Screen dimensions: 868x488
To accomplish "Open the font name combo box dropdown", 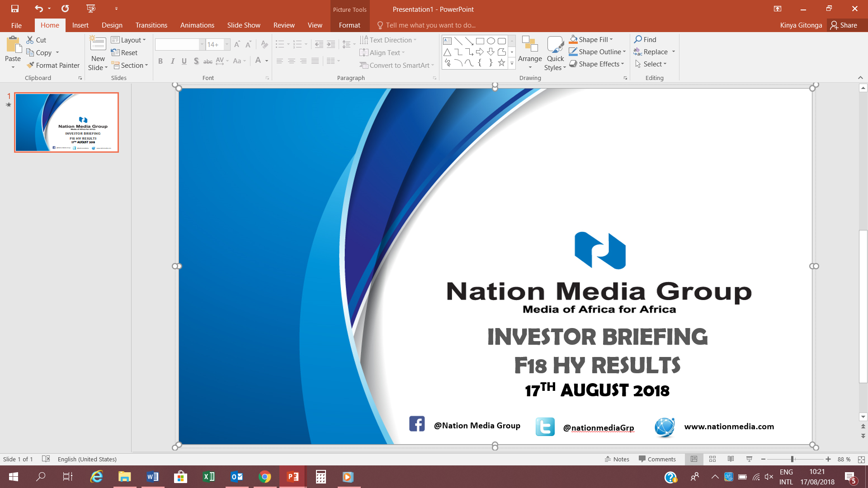I will tap(202, 44).
